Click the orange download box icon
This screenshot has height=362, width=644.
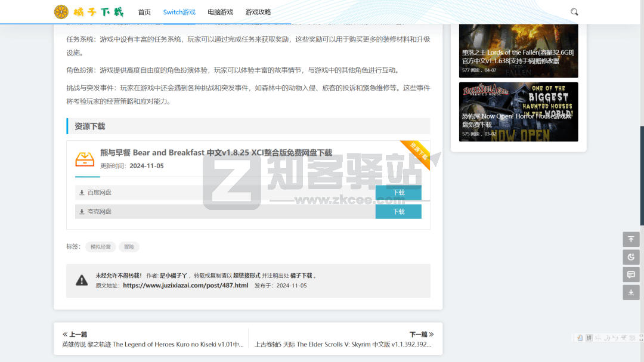(x=85, y=159)
